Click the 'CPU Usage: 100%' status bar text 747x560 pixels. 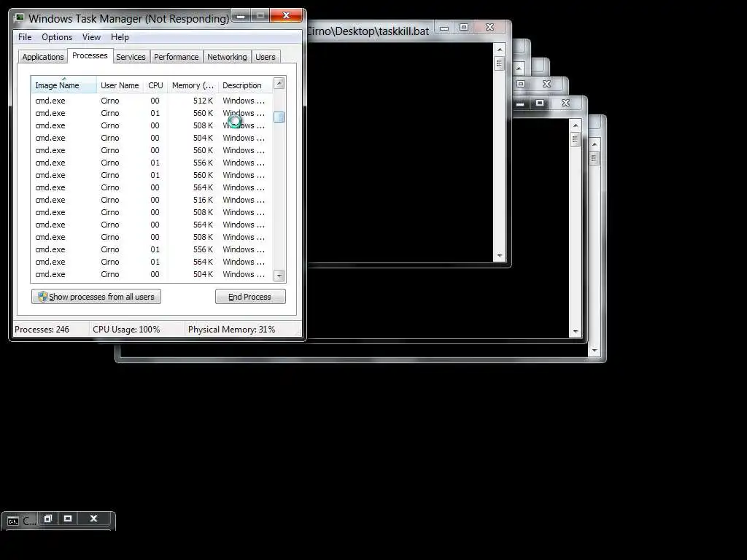pos(126,330)
